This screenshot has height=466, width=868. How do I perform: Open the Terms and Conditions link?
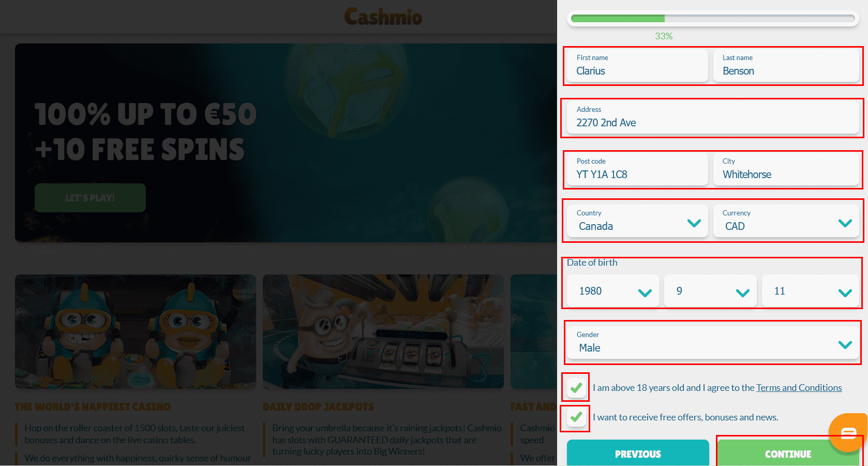click(x=799, y=388)
